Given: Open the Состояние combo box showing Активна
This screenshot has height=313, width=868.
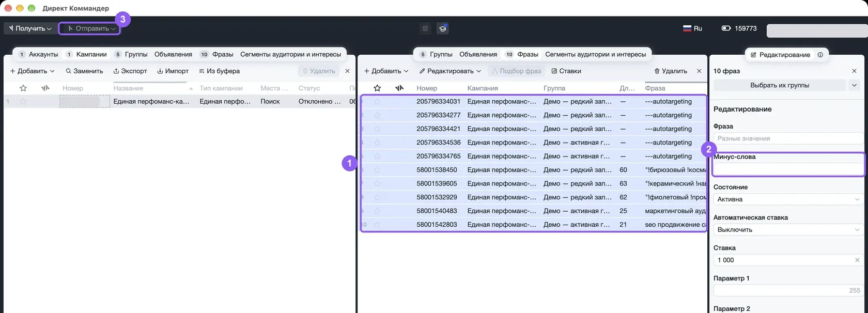Looking at the screenshot, I should point(788,199).
